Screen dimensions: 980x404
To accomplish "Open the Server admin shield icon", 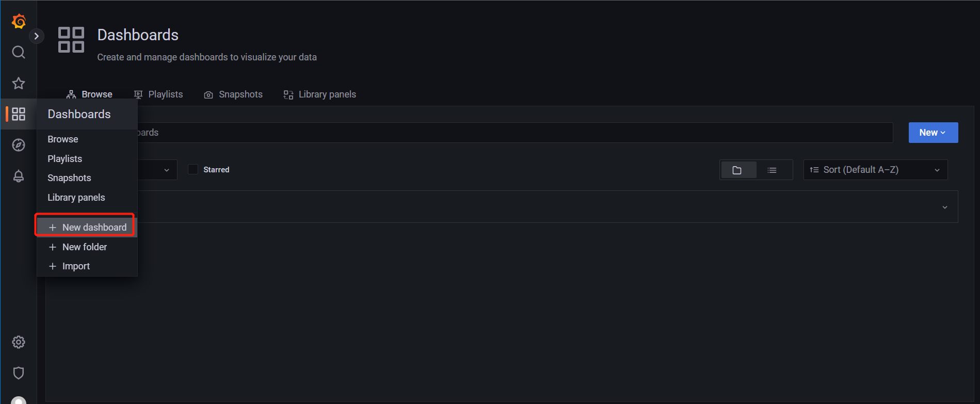I will [x=19, y=373].
